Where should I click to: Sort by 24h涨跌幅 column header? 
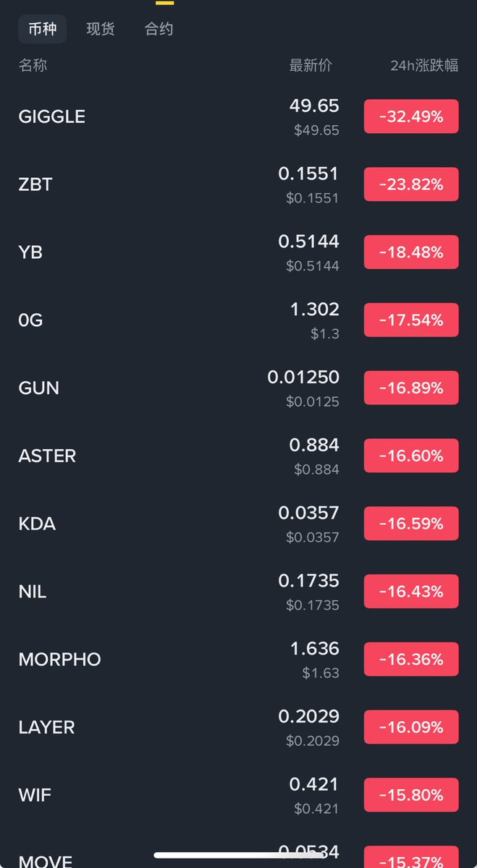click(x=424, y=65)
